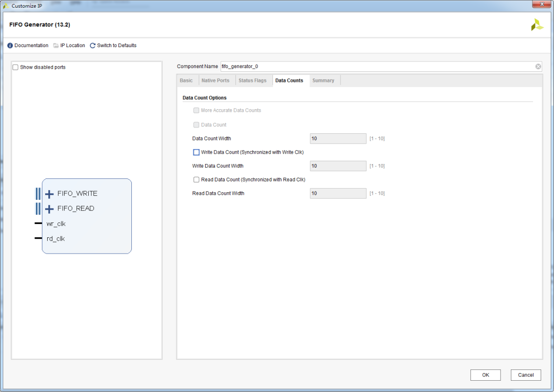Click the FIFO Generator (13.2) title text
Screen dimensions: 554x392
[x=39, y=25]
